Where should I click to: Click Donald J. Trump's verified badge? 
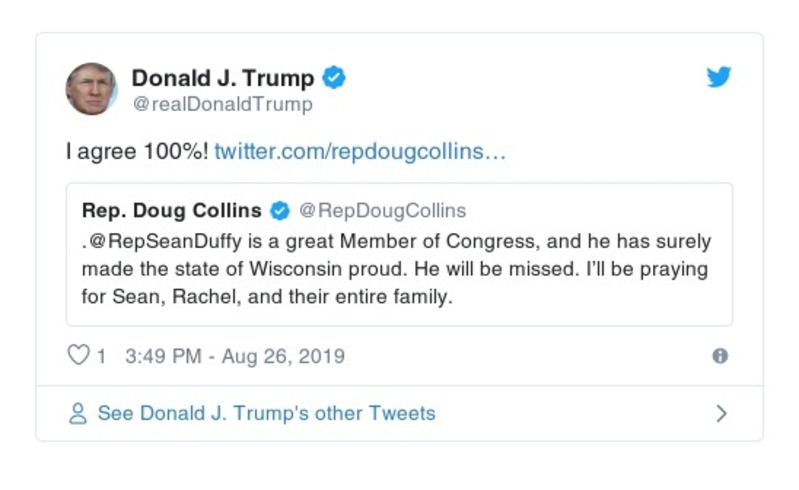(335, 78)
